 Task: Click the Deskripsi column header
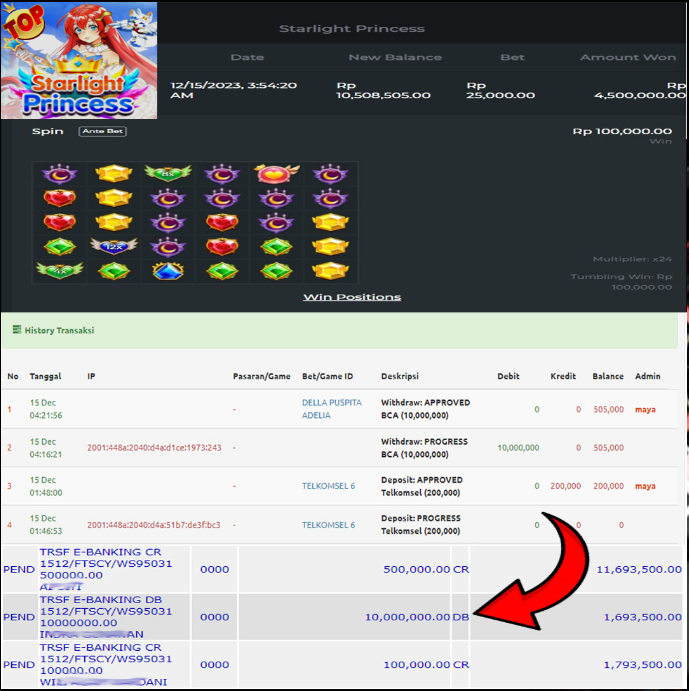click(x=400, y=376)
